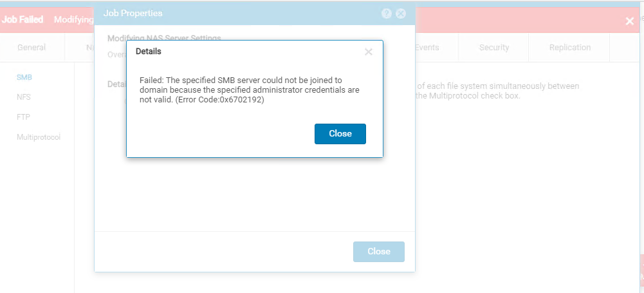The height and width of the screenshot is (293, 644).
Task: Select the Replication tab
Action: [x=569, y=48]
